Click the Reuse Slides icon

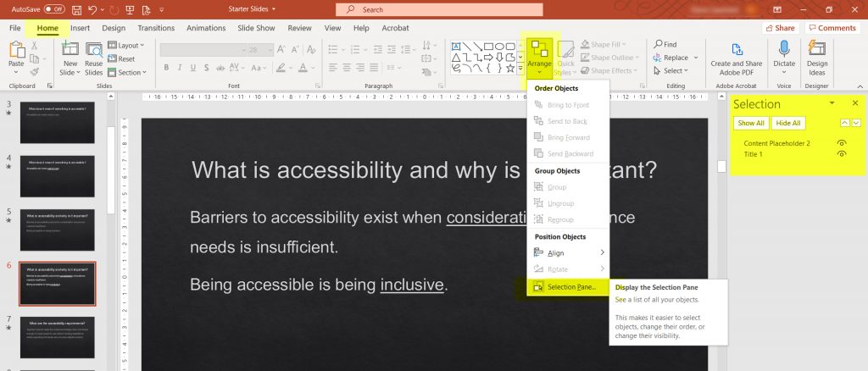(93, 50)
